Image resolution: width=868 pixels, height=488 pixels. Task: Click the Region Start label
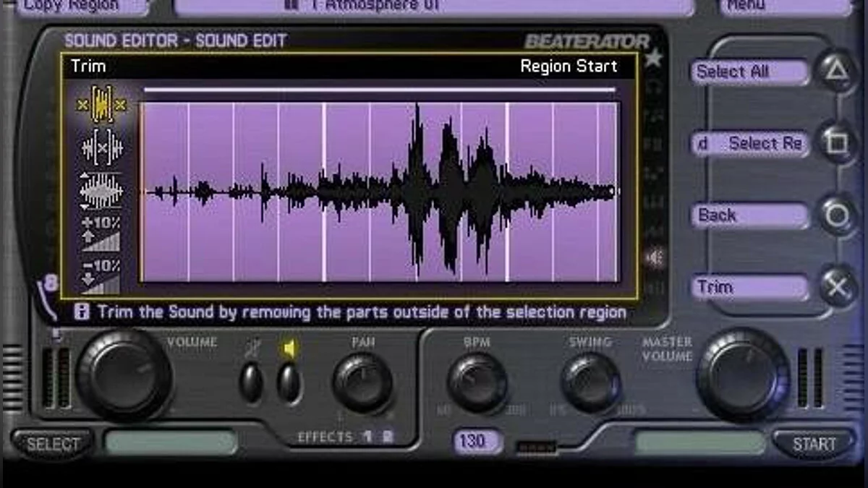(569, 67)
